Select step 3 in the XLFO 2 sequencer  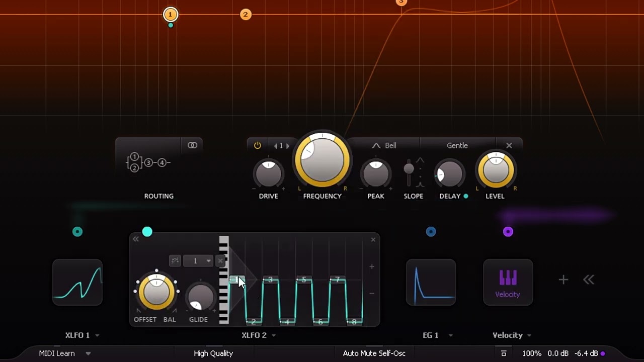click(x=270, y=280)
